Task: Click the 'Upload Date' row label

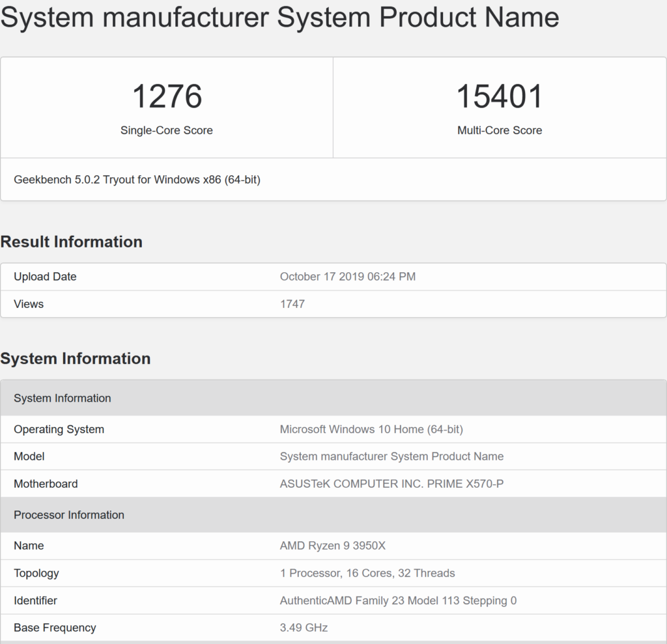Action: click(45, 277)
